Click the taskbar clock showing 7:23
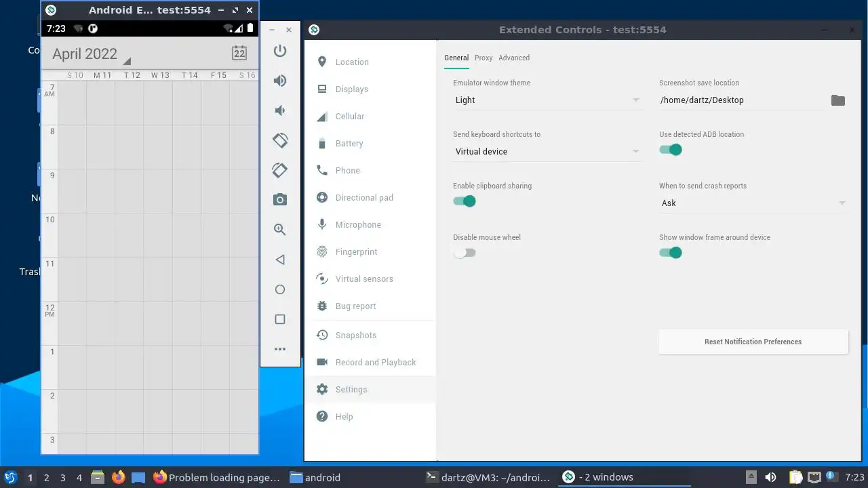The image size is (868, 488). 854,478
